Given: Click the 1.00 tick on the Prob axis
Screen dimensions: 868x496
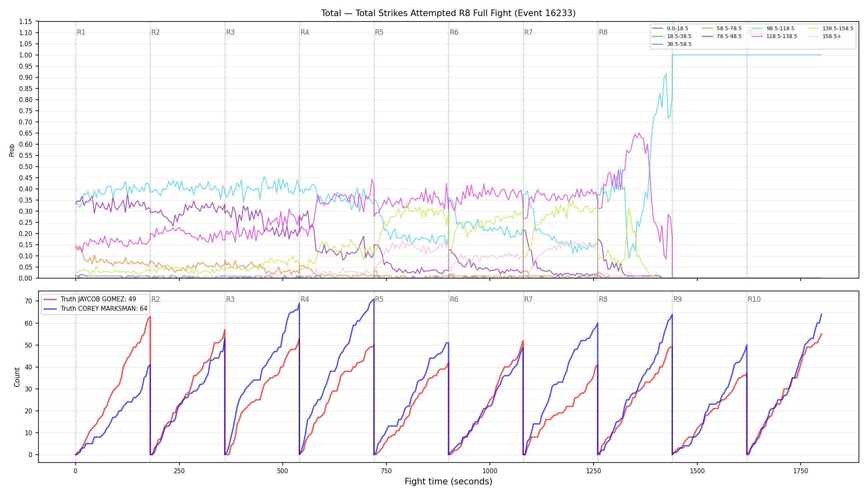Looking at the screenshot, I should point(26,55).
